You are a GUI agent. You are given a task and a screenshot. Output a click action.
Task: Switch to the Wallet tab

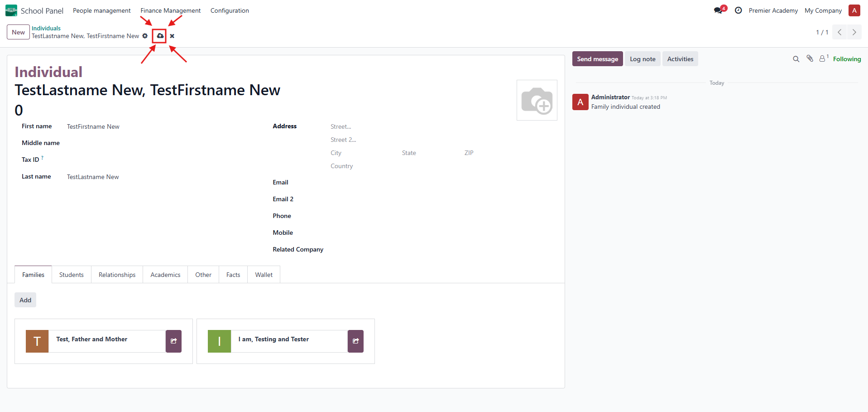pos(264,275)
